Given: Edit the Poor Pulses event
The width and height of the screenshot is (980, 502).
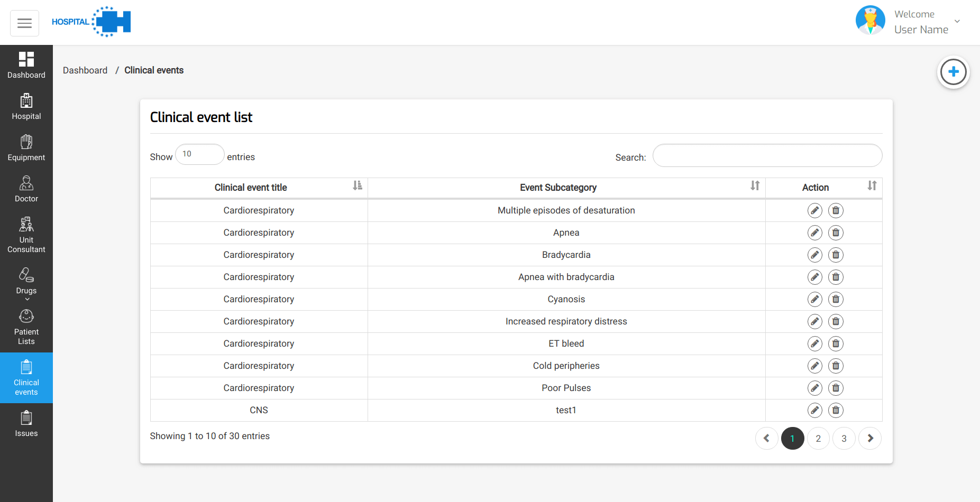Looking at the screenshot, I should tap(814, 388).
